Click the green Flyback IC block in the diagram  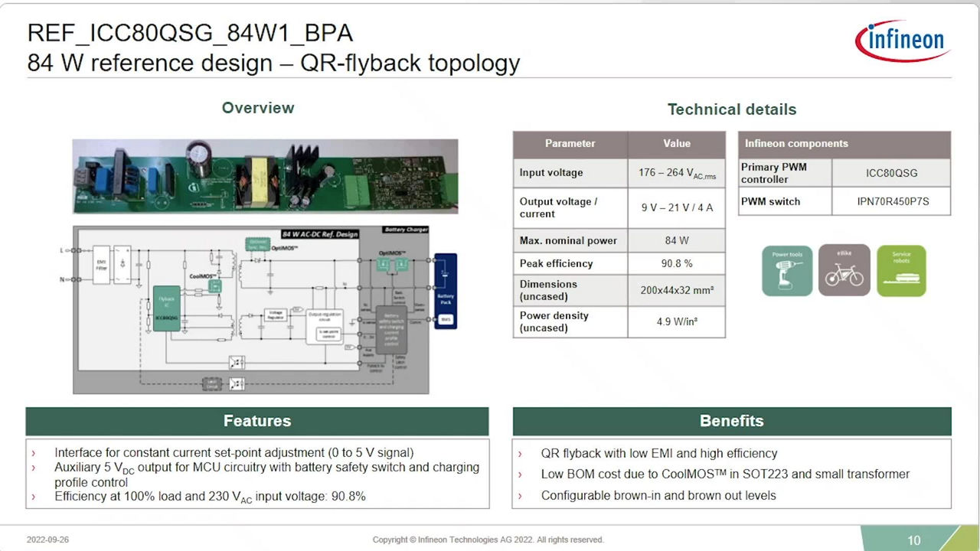(167, 308)
